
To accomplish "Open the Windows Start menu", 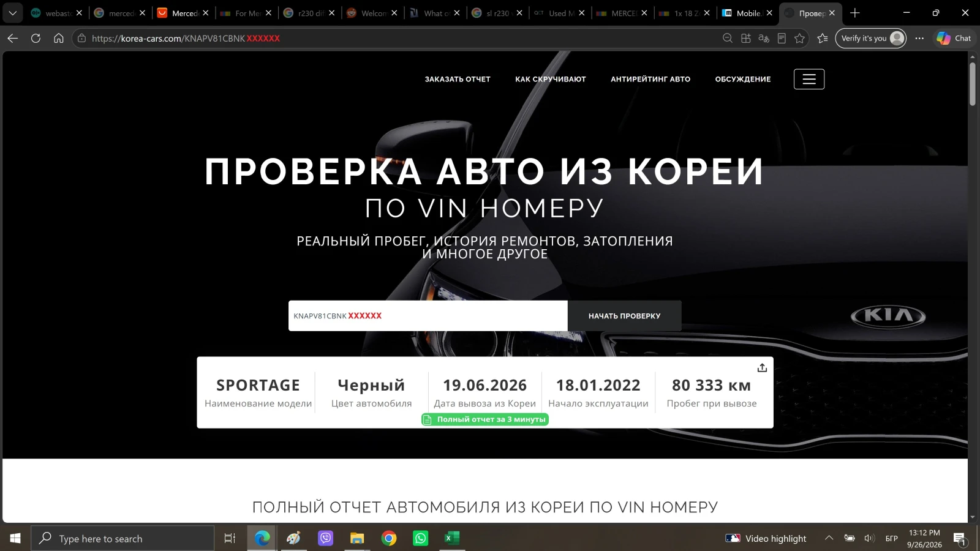I will 15,538.
